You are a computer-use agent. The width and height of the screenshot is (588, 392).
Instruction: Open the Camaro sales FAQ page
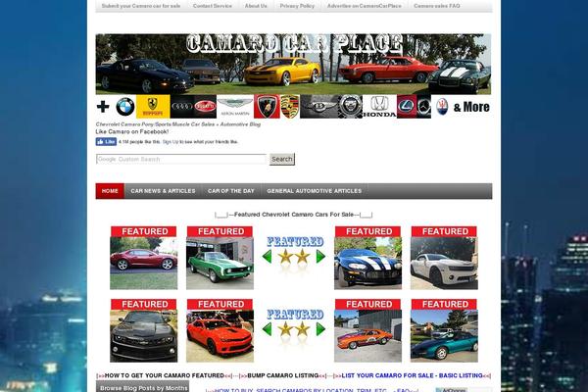tap(437, 6)
